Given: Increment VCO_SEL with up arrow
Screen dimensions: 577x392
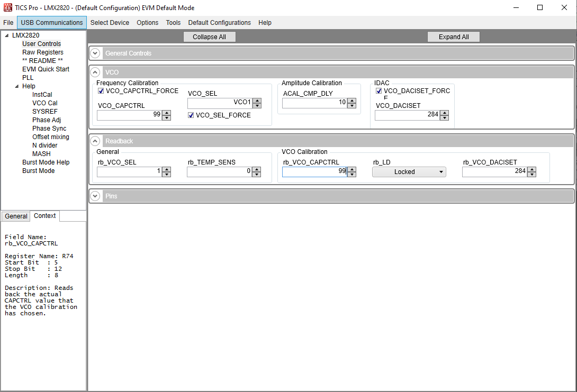Looking at the screenshot, I should [257, 101].
